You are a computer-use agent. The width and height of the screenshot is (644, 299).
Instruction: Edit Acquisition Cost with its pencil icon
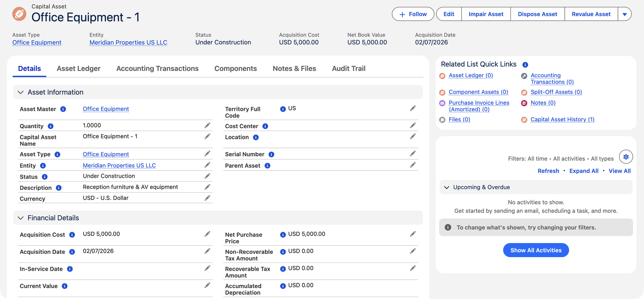[x=207, y=234]
